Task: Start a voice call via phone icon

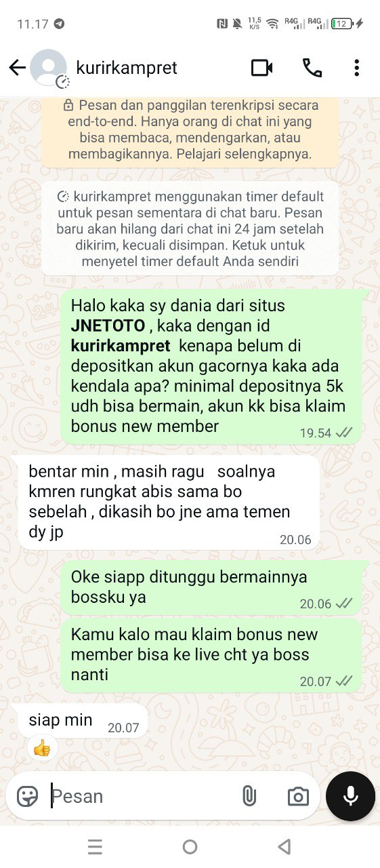Action: [x=312, y=68]
